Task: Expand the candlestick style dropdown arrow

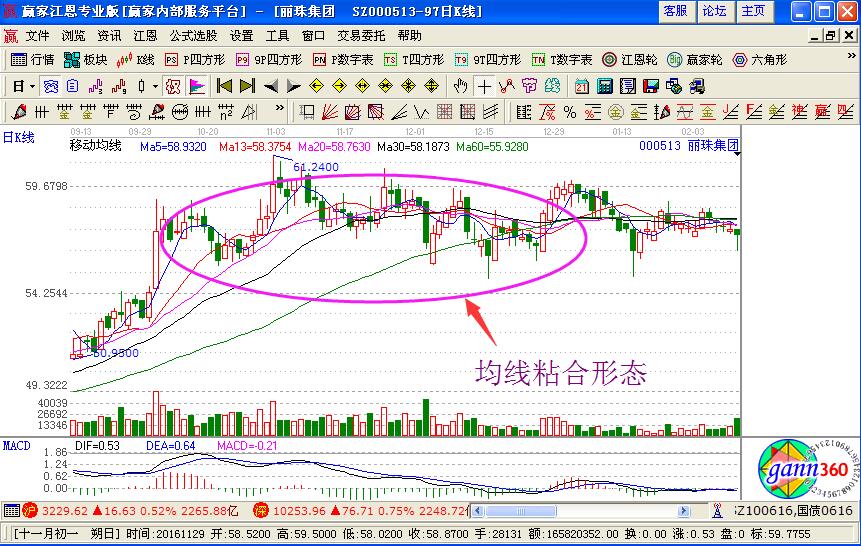Action: [x=157, y=86]
